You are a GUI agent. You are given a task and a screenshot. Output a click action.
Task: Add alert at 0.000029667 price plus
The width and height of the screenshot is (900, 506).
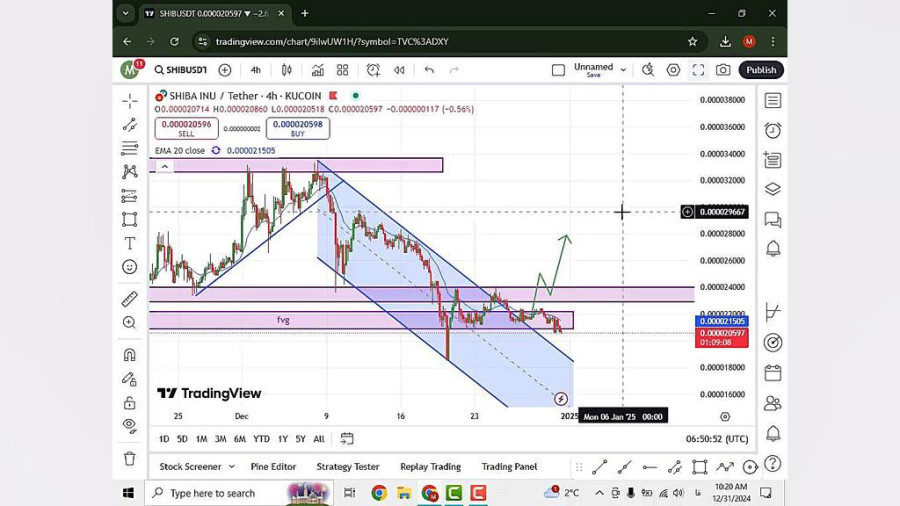[687, 212]
